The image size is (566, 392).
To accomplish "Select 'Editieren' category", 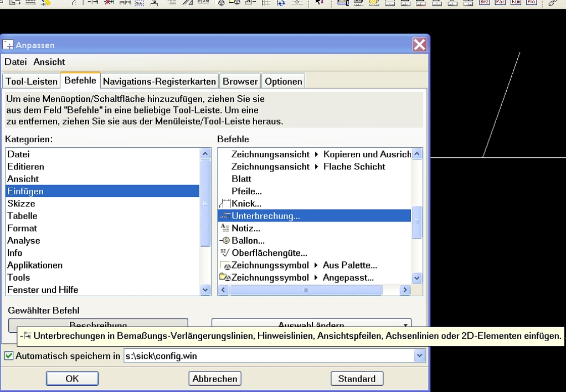I will (x=102, y=167).
